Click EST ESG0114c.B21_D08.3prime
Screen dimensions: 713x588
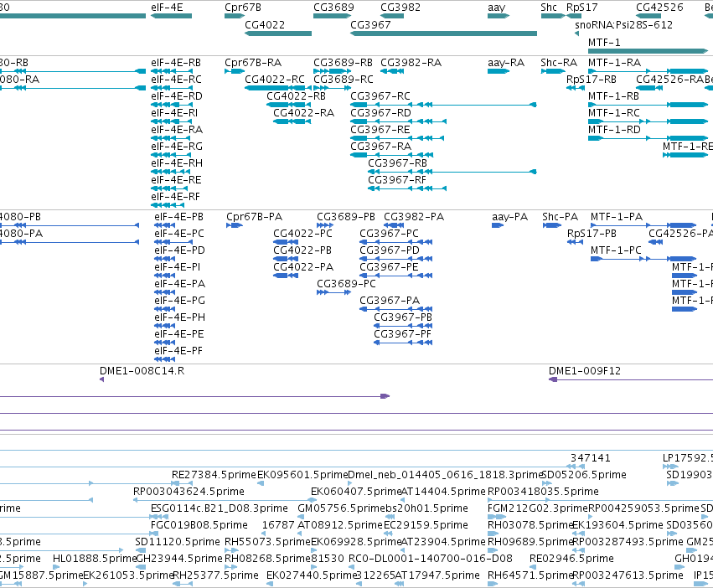pos(220,508)
